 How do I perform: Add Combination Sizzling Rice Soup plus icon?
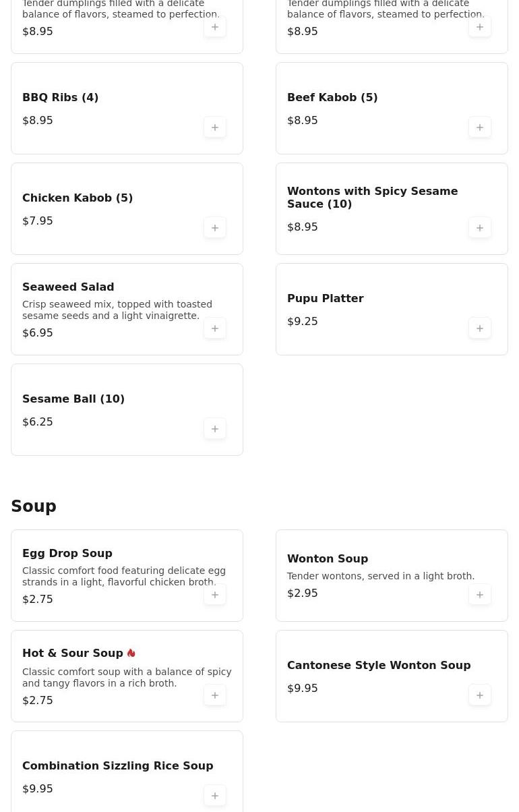point(215,796)
